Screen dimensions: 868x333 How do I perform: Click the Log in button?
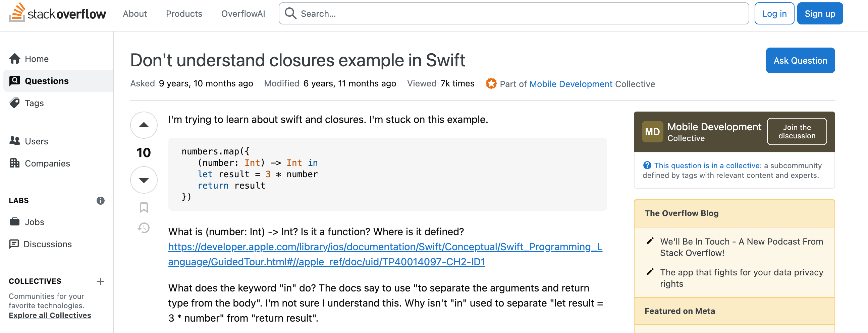[774, 13]
